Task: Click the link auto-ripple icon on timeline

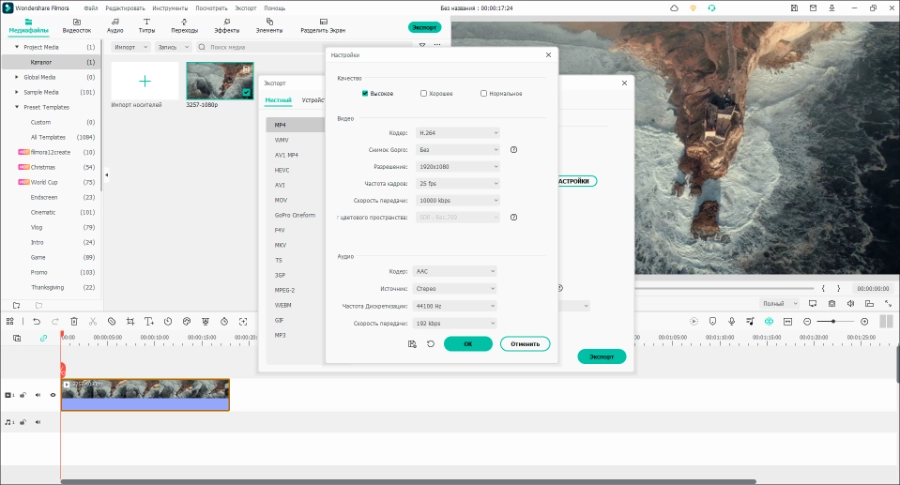Action: [x=43, y=338]
